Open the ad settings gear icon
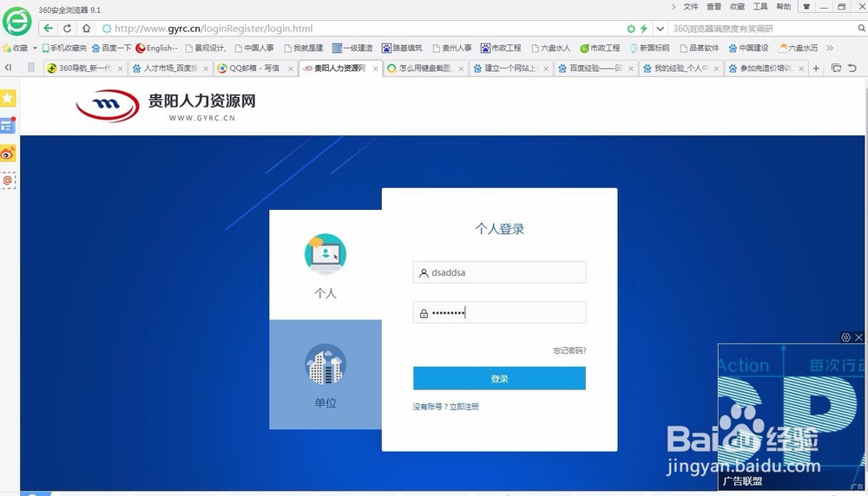 [x=845, y=337]
